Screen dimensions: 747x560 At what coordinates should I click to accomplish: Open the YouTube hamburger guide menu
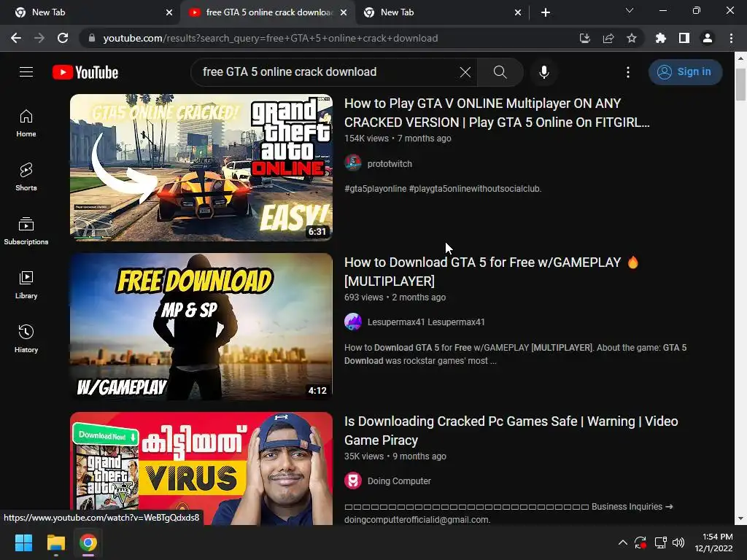click(x=26, y=72)
